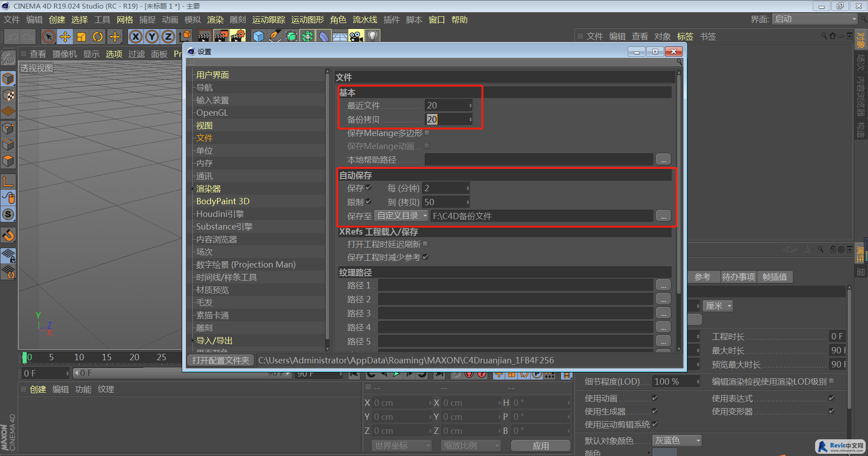Open the 自定义目录 save location dropdown
The image size is (868, 456).
[402, 216]
